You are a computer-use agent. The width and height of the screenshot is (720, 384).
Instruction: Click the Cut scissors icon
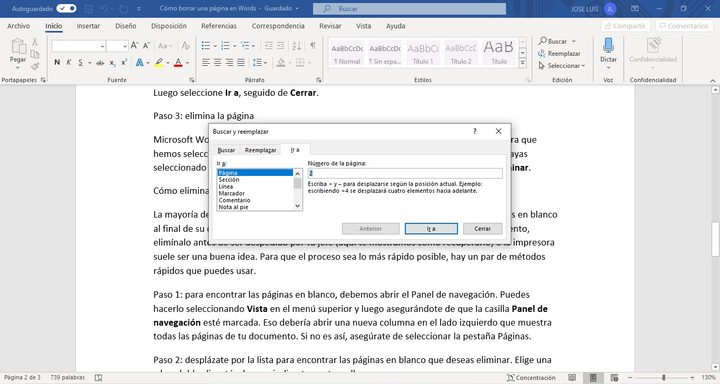(35, 42)
